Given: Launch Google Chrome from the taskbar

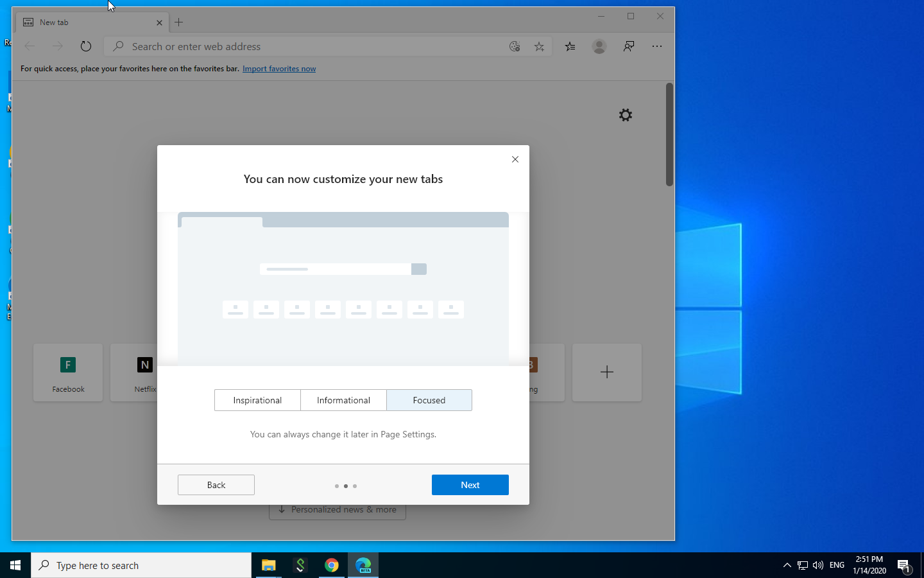Looking at the screenshot, I should 332,565.
